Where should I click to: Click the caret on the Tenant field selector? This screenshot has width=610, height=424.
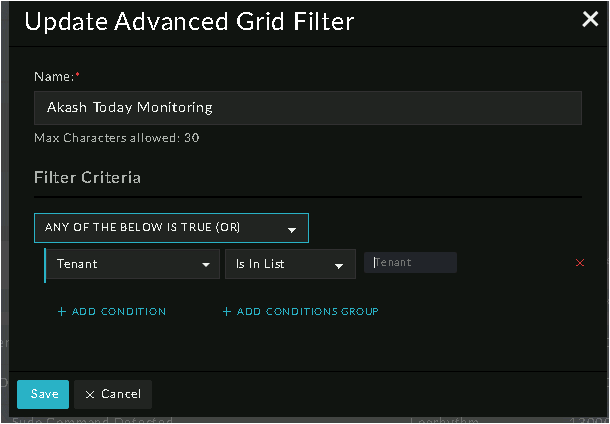pos(204,265)
